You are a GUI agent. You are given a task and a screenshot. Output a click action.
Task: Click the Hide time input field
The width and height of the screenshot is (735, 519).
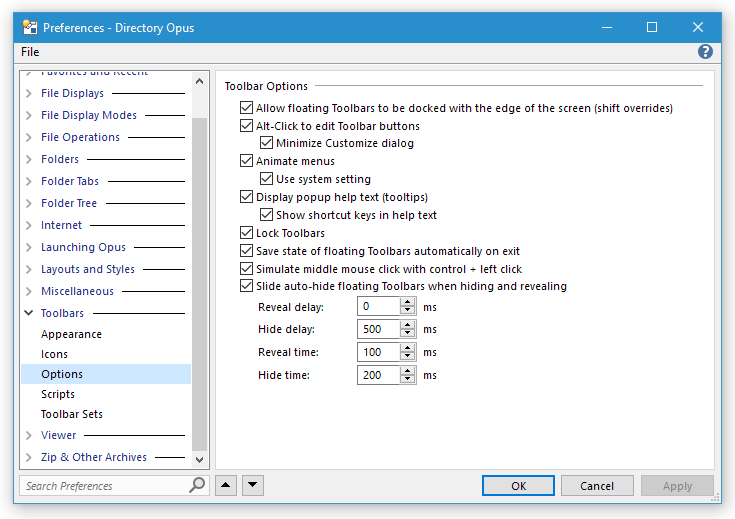(379, 375)
